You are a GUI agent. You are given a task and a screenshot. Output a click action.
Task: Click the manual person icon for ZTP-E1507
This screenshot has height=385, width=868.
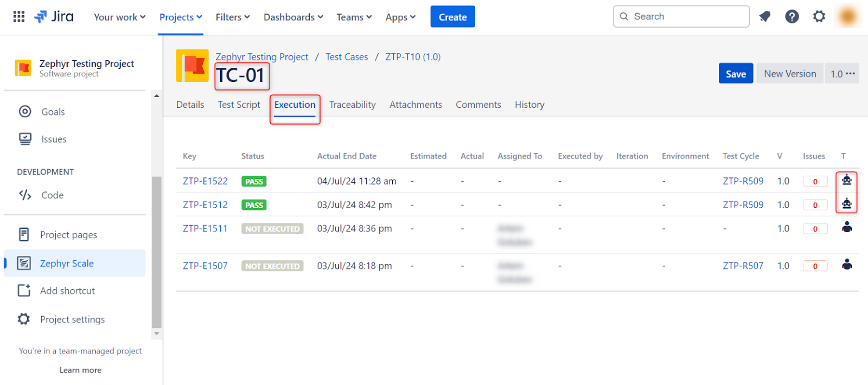click(x=847, y=265)
